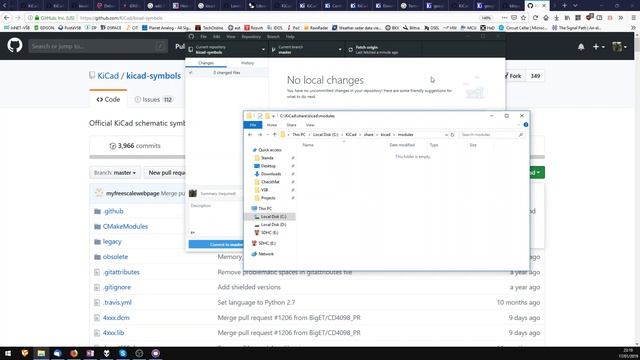The width and height of the screenshot is (640, 360).
Task: Open the Home ribbon tab in File Explorer
Action: coord(272,125)
